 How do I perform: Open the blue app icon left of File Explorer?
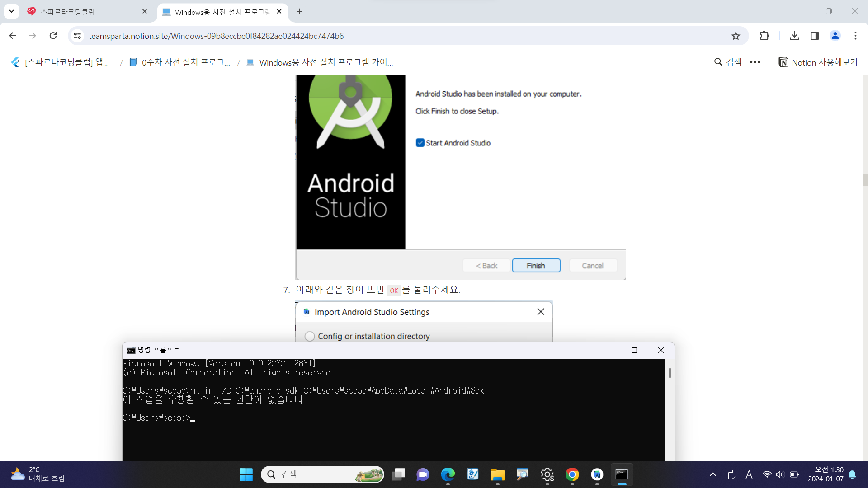tap(472, 474)
